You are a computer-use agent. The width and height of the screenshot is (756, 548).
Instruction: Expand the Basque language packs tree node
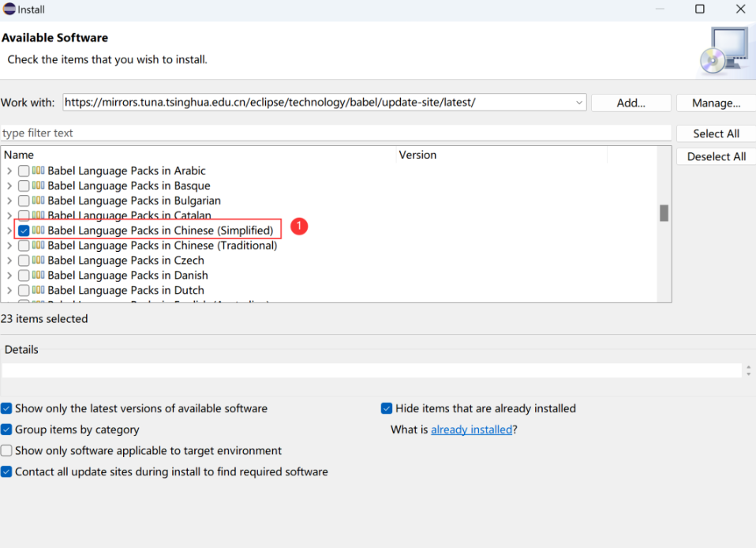point(9,186)
